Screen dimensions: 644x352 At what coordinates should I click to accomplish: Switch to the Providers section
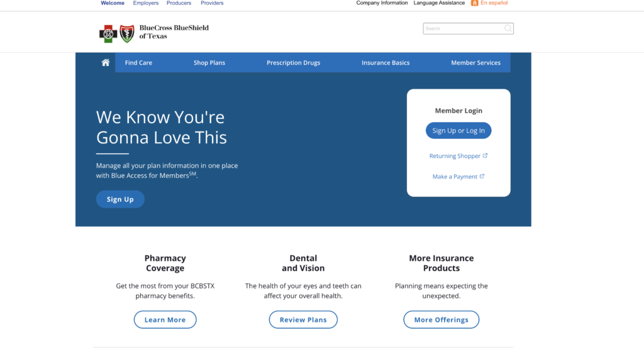pyautogui.click(x=212, y=3)
